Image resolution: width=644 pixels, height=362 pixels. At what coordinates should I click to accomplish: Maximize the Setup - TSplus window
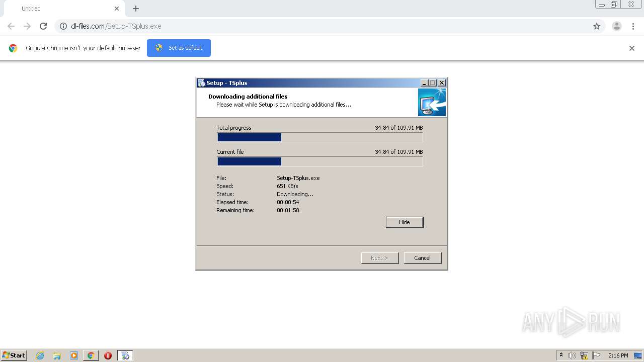point(432,83)
